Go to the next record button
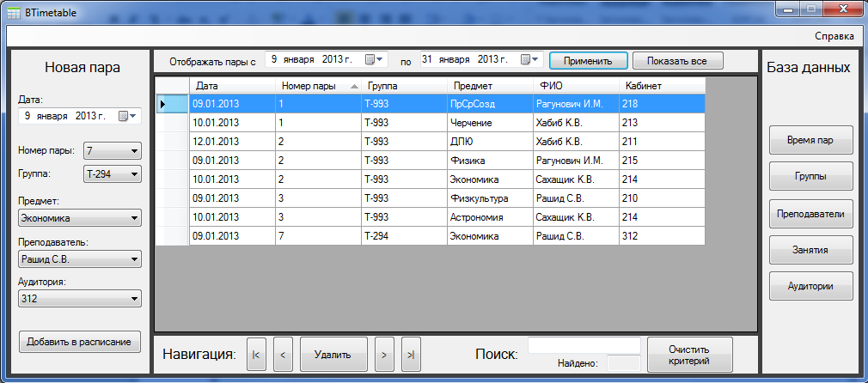 tap(384, 355)
